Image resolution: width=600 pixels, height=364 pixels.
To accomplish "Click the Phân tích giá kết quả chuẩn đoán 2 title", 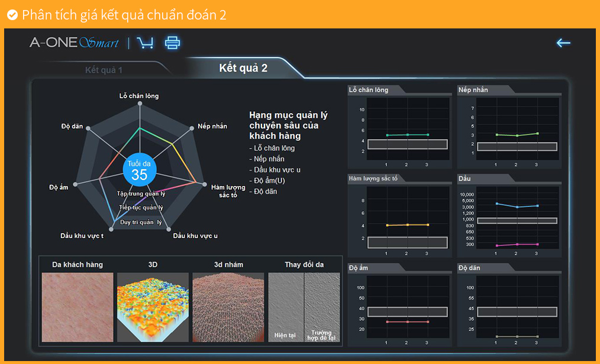I will (x=124, y=15).
